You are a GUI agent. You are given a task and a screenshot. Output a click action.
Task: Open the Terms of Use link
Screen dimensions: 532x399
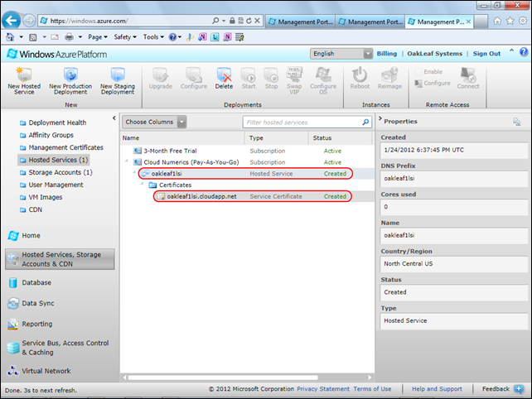[372, 389]
